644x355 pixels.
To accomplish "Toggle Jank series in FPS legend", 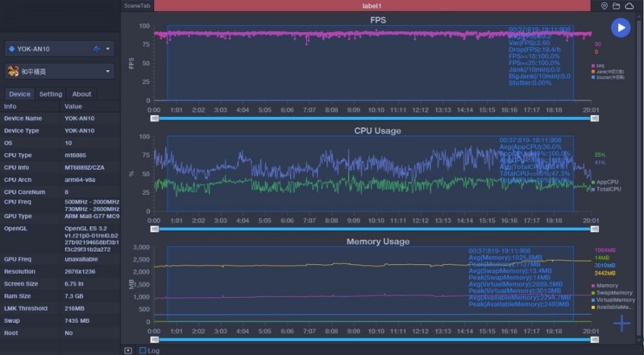I will [607, 72].
